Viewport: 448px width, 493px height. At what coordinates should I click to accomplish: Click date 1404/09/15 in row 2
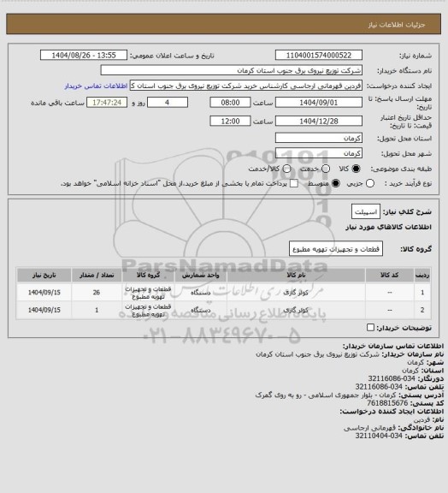point(44,310)
